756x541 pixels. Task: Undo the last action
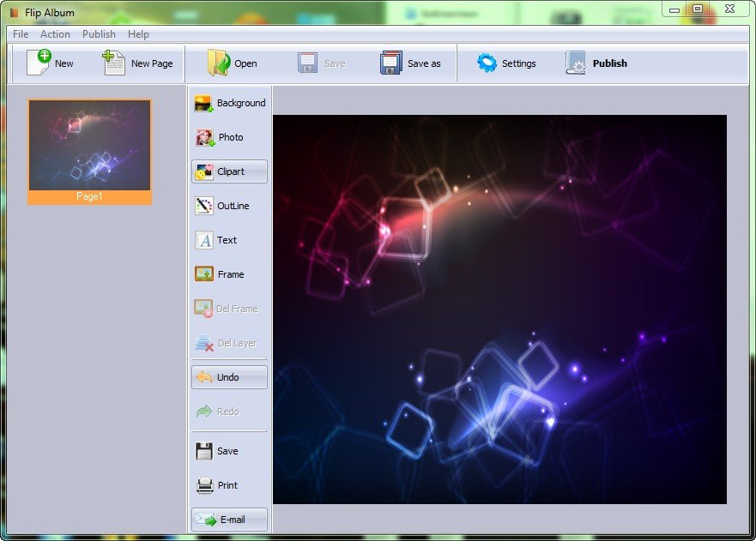coord(229,377)
